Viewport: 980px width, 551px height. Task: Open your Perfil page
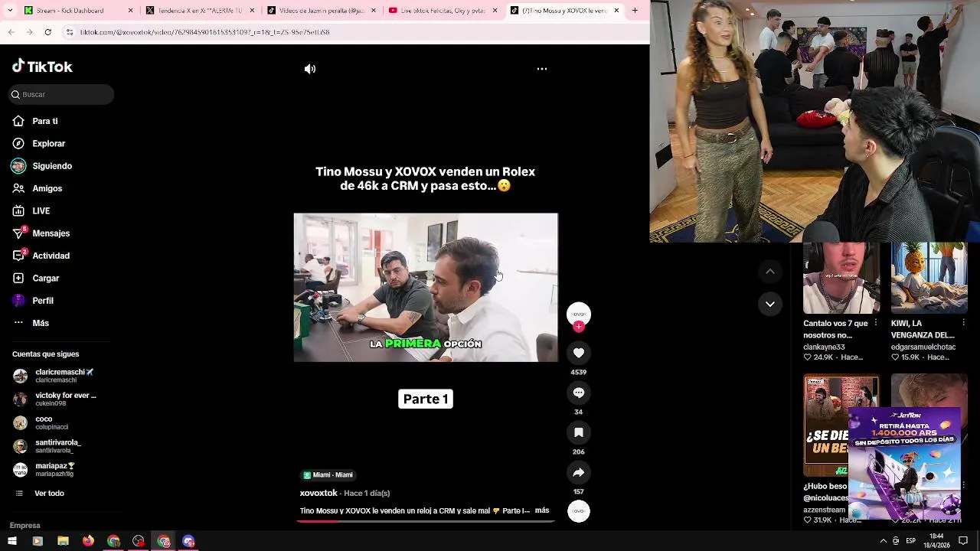coord(43,301)
